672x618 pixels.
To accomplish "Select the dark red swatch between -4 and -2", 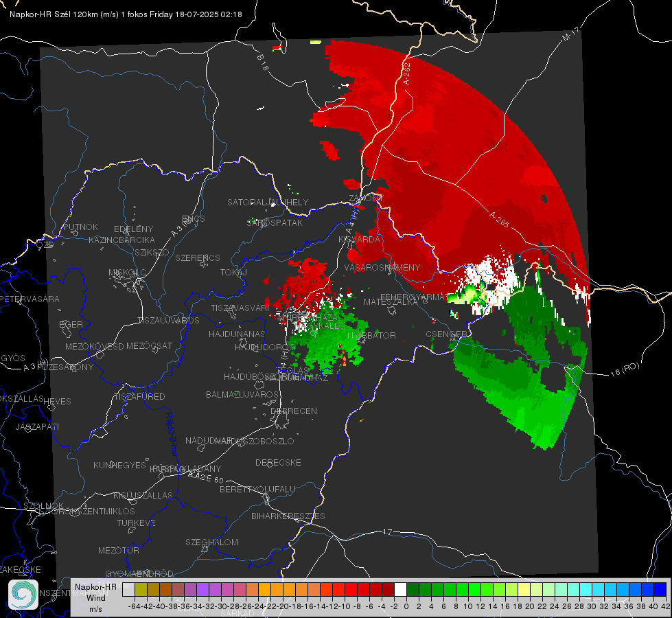I will coord(388,589).
